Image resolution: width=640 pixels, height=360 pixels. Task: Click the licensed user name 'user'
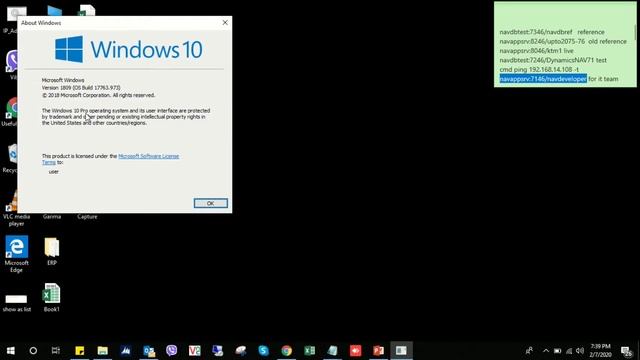click(x=53, y=172)
